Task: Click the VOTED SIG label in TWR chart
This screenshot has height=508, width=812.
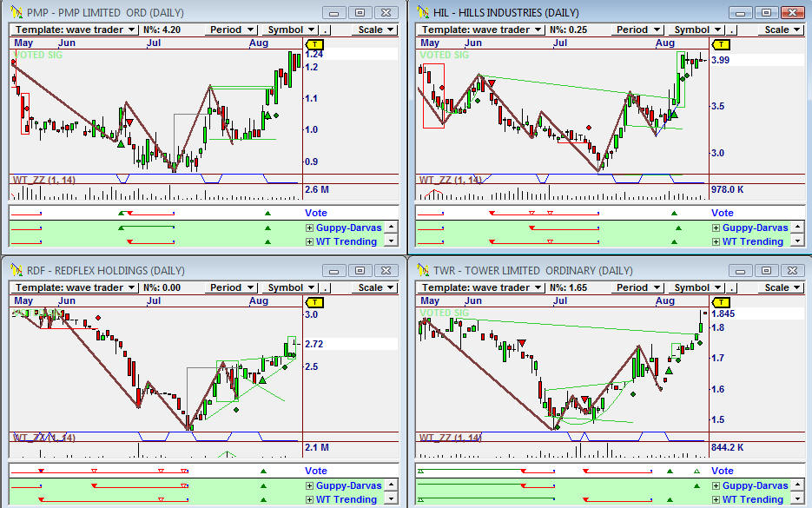Action: pyautogui.click(x=444, y=313)
